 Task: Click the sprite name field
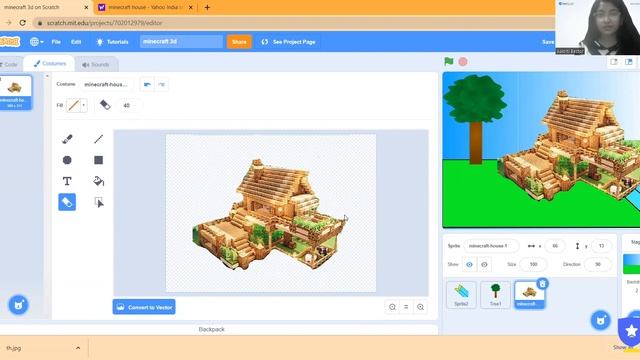(x=491, y=246)
